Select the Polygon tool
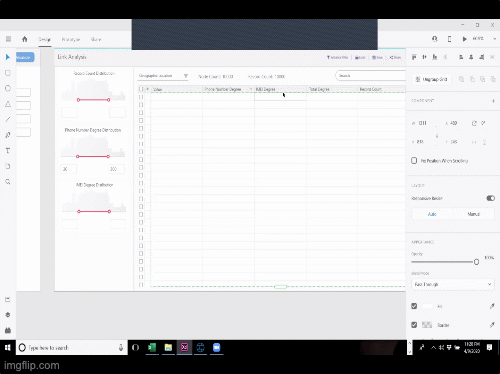Viewport: 500px width, 374px height. (x=8, y=104)
